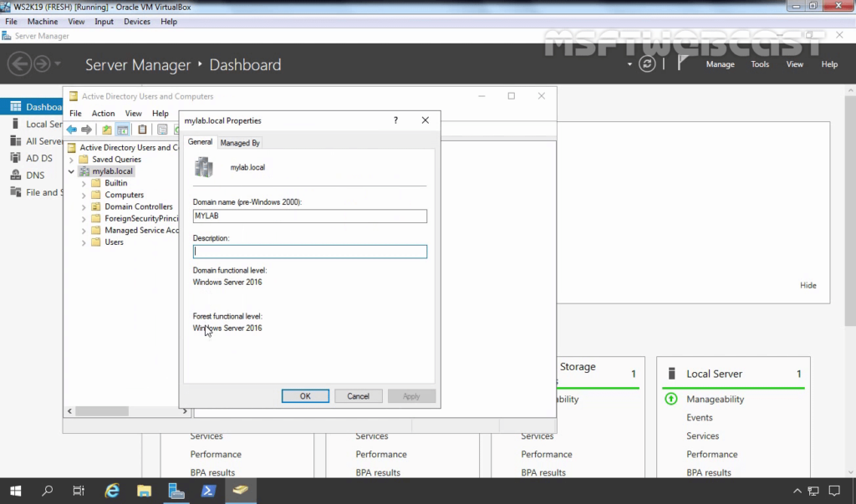Open the Action menu in AD Users and Computers
856x504 pixels.
click(x=103, y=113)
